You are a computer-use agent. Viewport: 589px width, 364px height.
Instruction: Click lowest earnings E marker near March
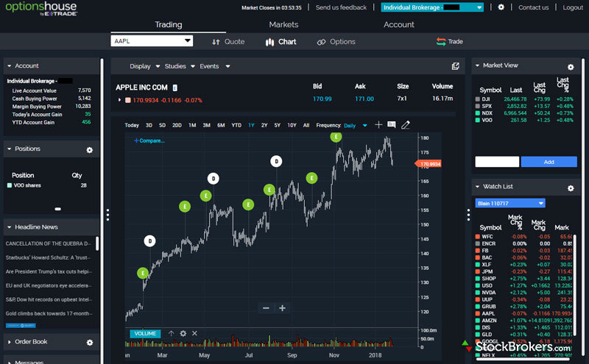click(x=143, y=273)
